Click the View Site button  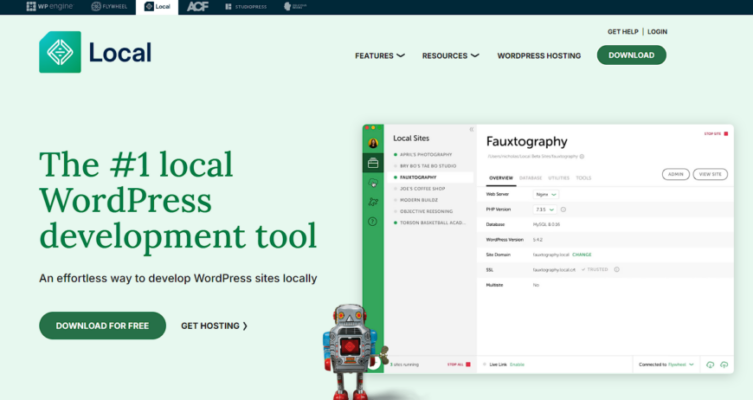point(710,174)
